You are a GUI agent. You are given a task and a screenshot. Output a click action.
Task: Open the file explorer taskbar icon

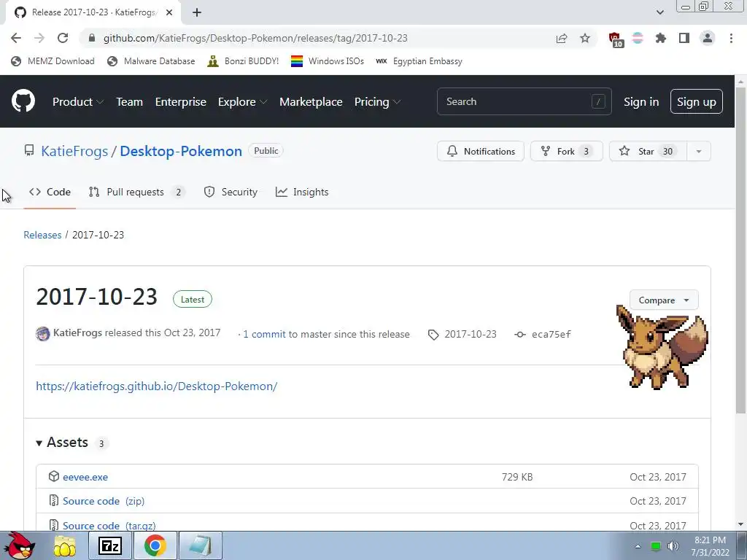64,546
